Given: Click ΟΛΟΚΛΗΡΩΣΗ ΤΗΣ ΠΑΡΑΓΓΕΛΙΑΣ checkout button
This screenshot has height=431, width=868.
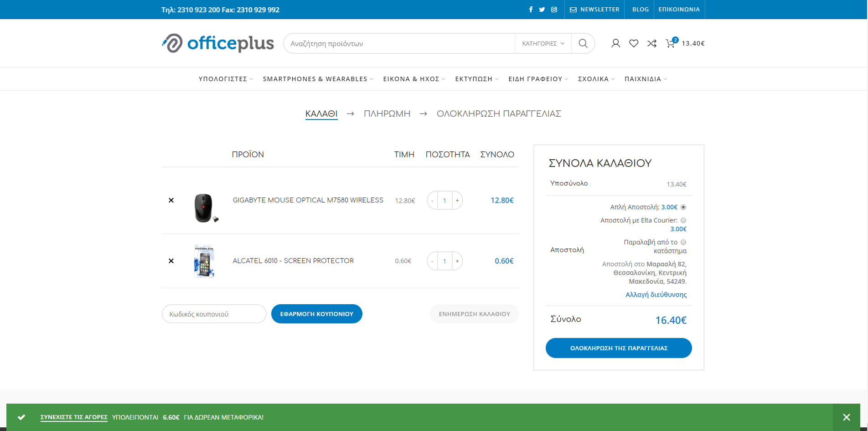Looking at the screenshot, I should point(619,348).
